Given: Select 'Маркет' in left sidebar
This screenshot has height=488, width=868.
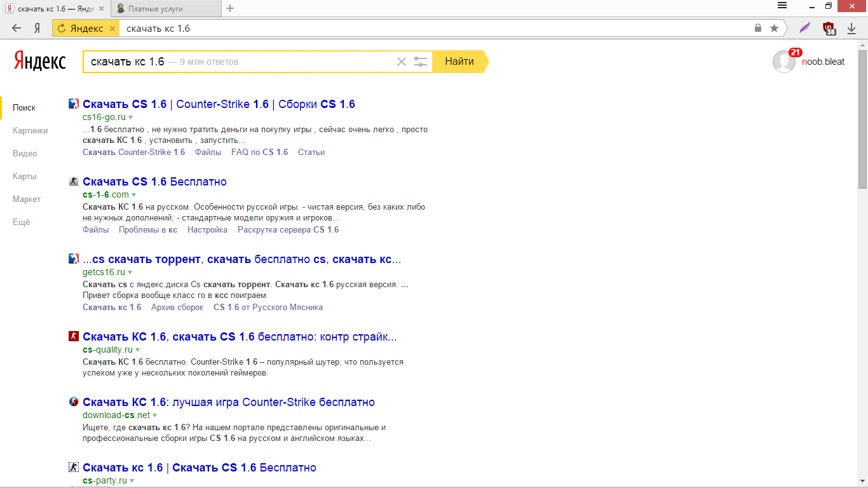Looking at the screenshot, I should coord(27,200).
